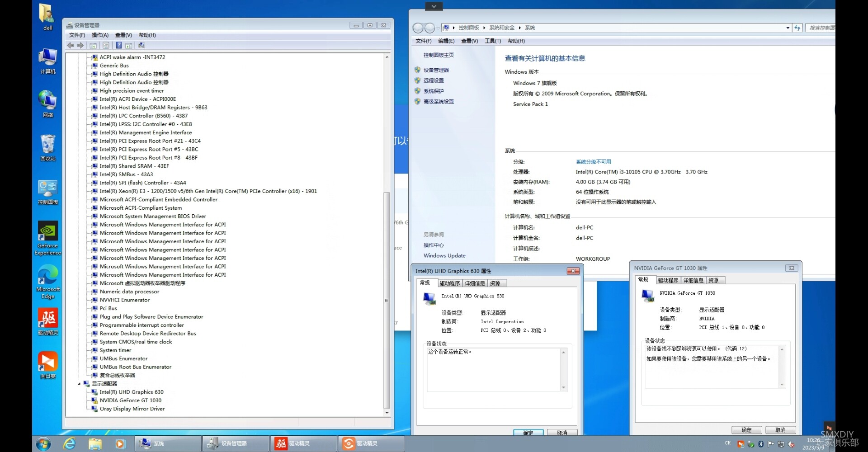Click 取消 in NVIDIA GeForce GT 1030 dialog

780,430
